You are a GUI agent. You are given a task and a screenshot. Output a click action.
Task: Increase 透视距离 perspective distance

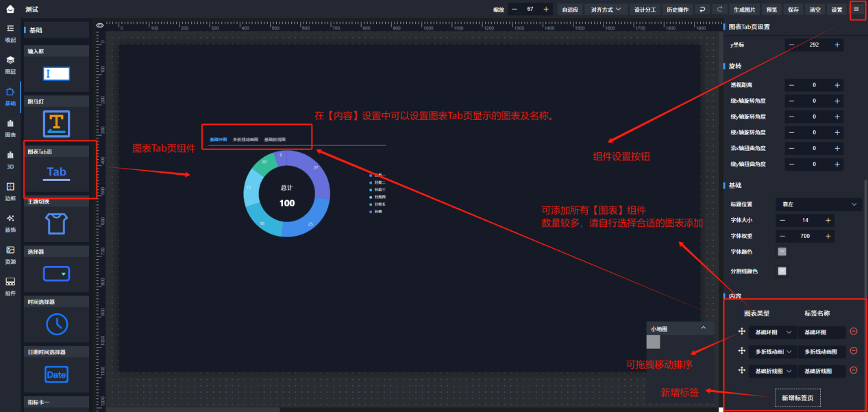837,85
